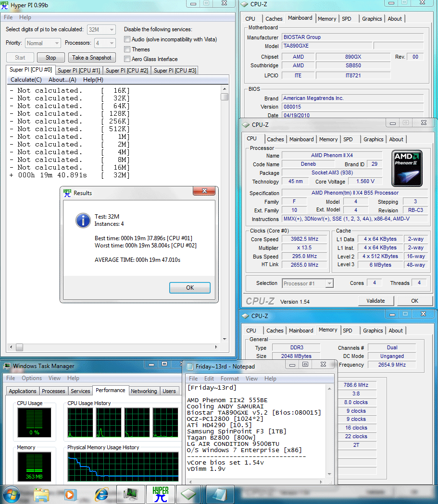Click OK button in CPU-Z CPU window
Viewport: 438px width, 504px height.
pos(415,301)
